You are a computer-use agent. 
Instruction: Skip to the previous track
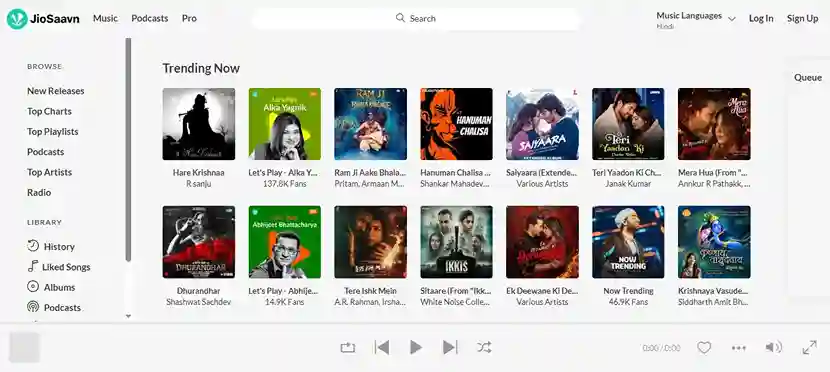382,348
